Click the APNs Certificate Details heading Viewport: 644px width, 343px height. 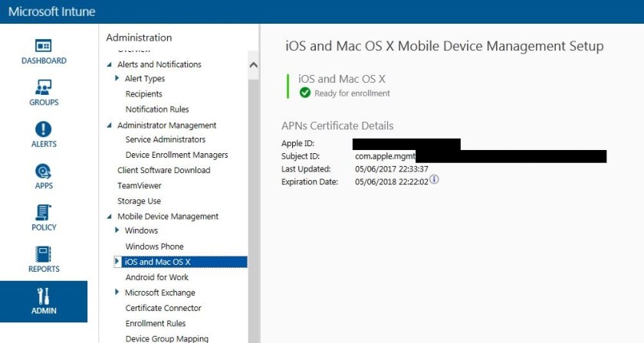[337, 126]
